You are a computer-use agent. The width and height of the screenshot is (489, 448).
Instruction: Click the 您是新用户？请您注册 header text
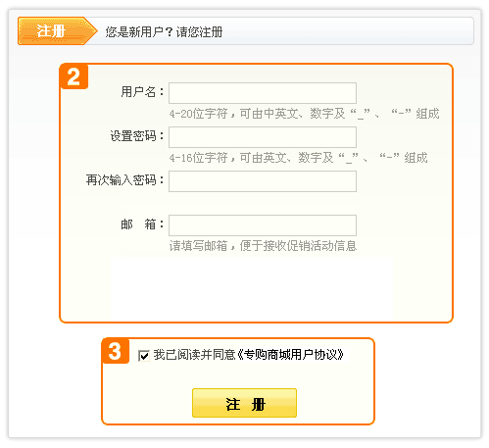pos(164,32)
